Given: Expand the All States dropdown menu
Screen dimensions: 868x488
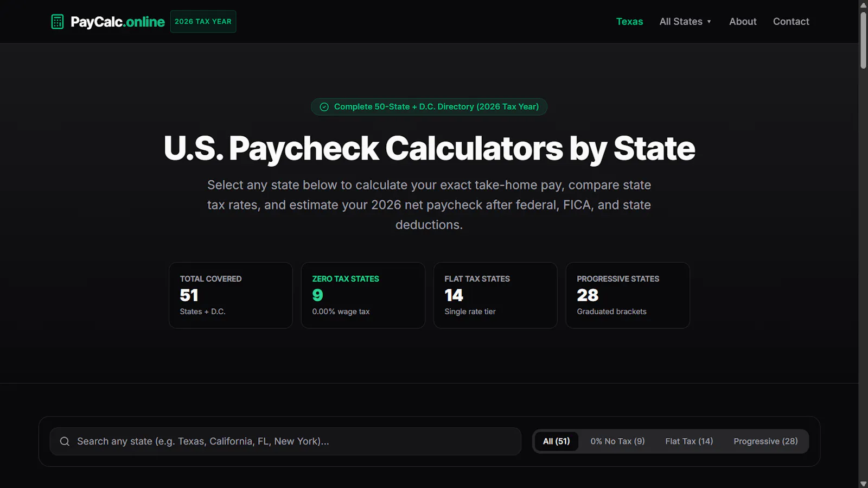Looking at the screenshot, I should 685,22.
